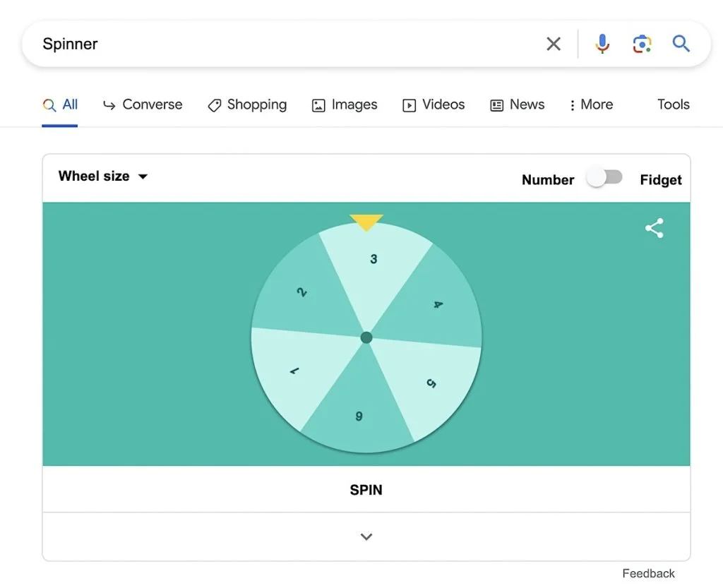Viewport: 723px width, 588px height.
Task: Click the magnifying glass search icon
Action: 681,43
